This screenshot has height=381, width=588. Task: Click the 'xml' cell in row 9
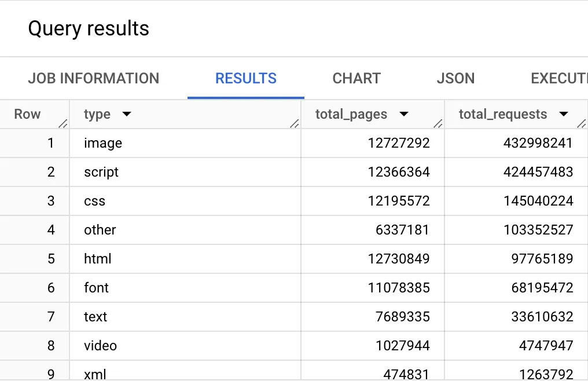94,373
